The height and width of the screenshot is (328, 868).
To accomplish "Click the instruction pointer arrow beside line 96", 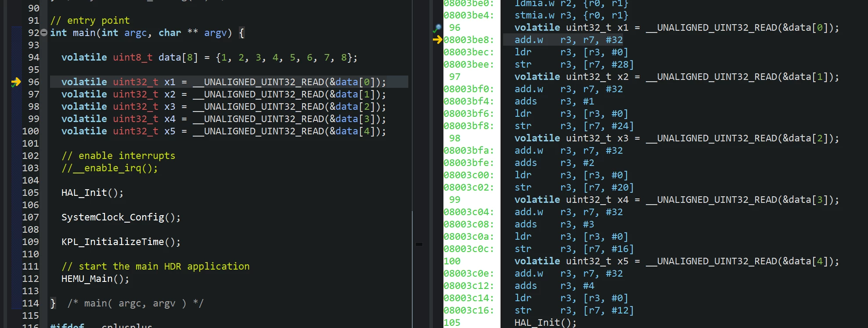I will (x=16, y=82).
